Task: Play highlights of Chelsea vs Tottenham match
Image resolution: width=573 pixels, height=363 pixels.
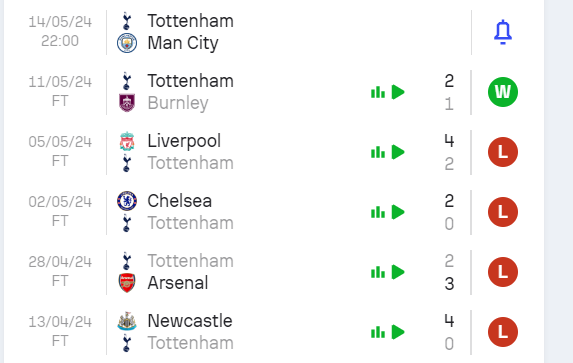Action: pyautogui.click(x=398, y=212)
